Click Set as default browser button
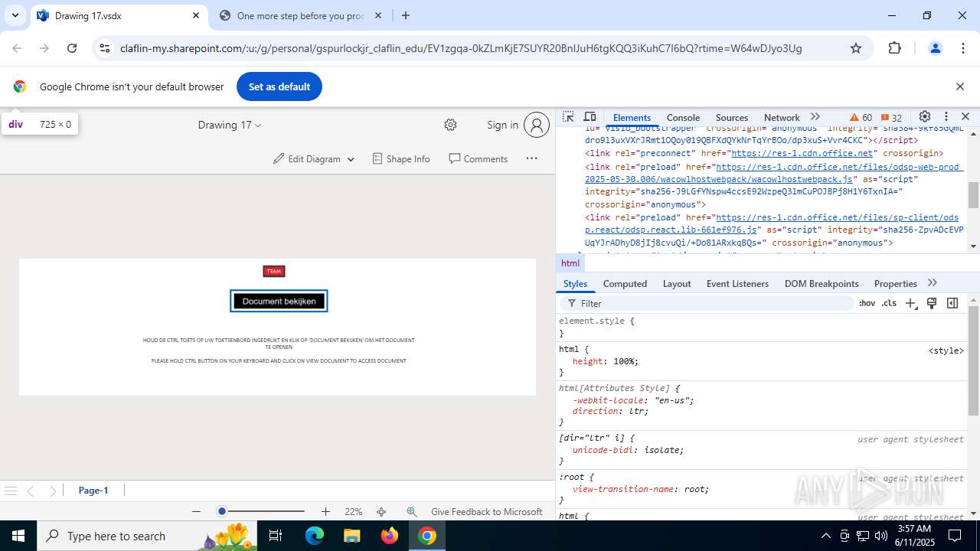 coord(279,86)
